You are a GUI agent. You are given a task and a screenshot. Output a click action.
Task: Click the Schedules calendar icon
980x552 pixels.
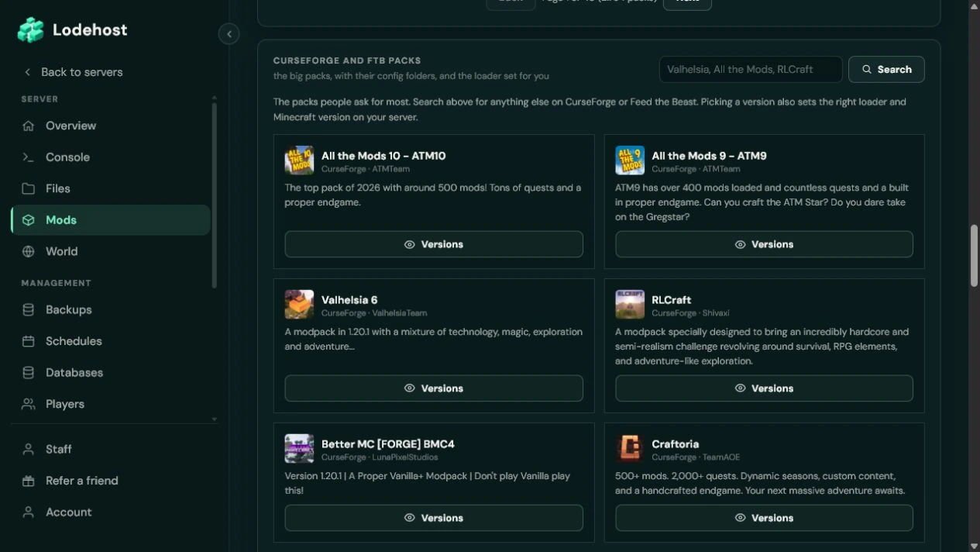coord(29,341)
